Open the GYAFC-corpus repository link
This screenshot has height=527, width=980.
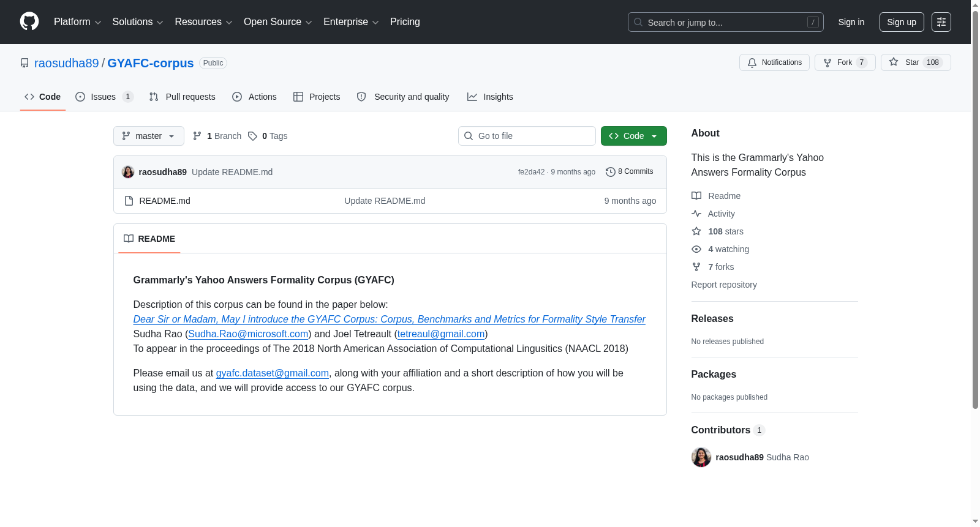[151, 63]
